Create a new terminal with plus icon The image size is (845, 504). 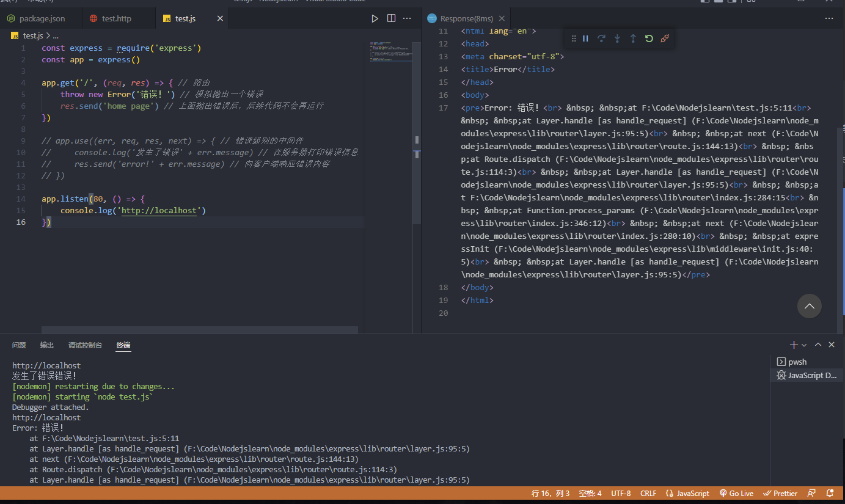(794, 345)
